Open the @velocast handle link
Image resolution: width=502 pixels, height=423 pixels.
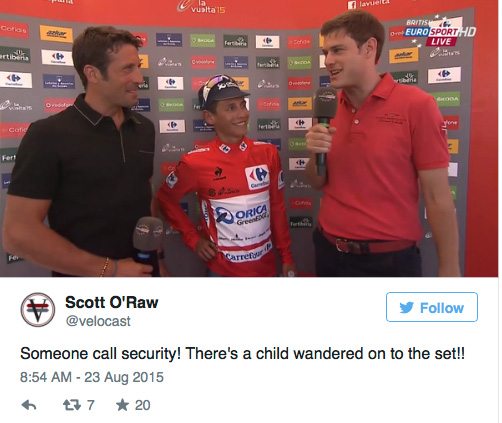coord(98,321)
